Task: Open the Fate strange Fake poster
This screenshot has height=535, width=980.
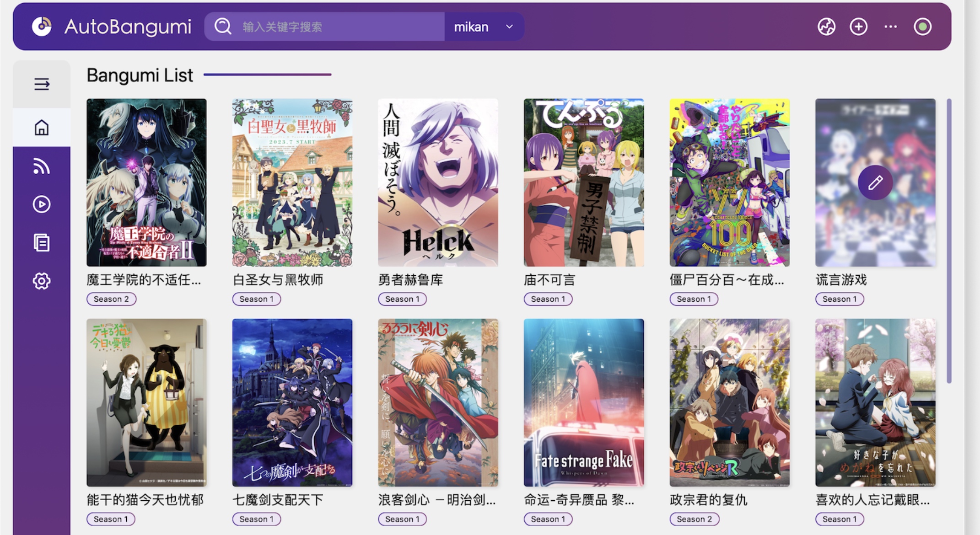Action: click(x=583, y=402)
